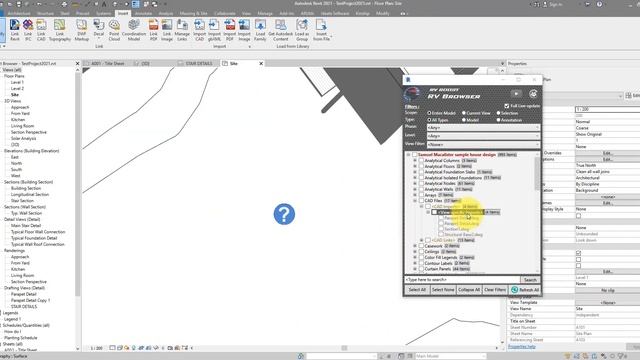Select the Current View scope radio
640x360 pixels.
(464, 113)
